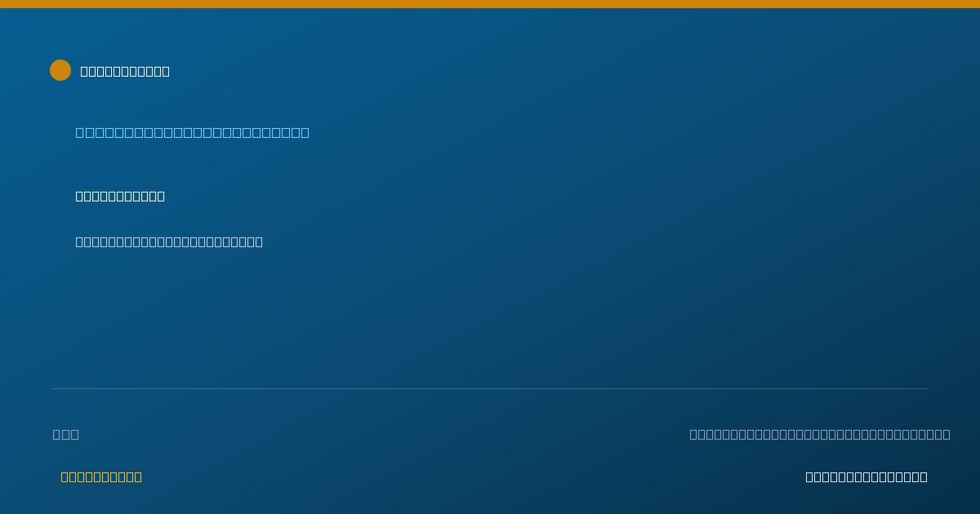Select the short gray label above yellow text
This screenshot has height=514, width=980.
coord(66,434)
